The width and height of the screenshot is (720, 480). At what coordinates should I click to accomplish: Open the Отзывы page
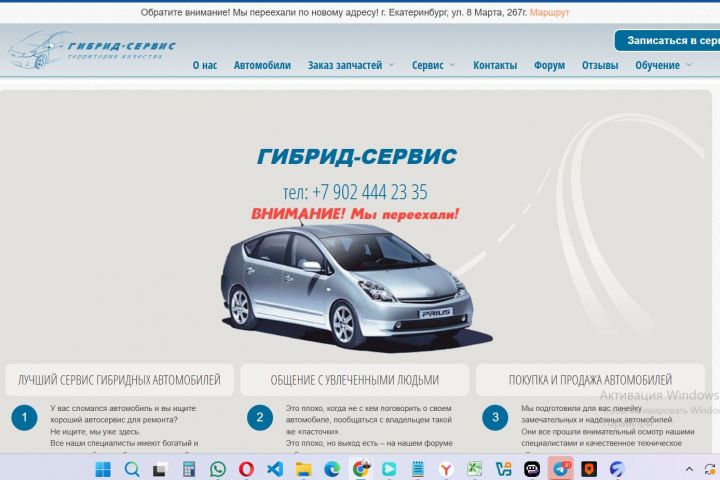pyautogui.click(x=600, y=65)
